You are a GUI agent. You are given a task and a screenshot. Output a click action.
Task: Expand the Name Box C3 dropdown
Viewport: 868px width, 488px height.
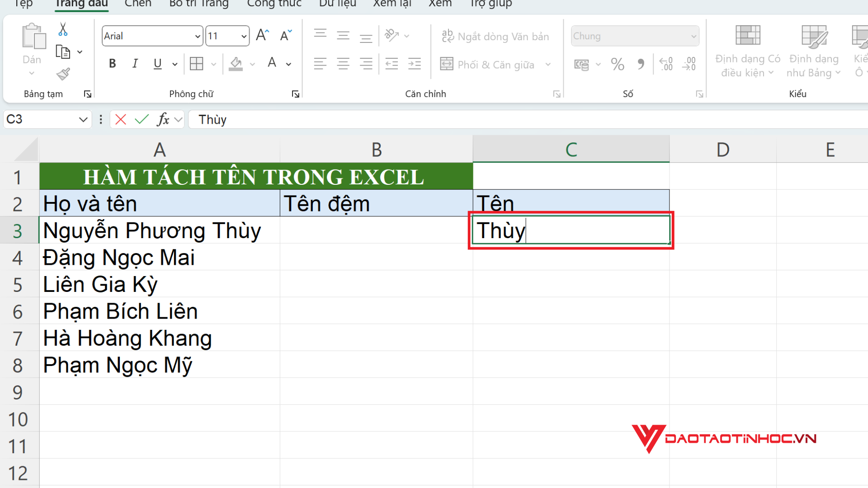pyautogui.click(x=83, y=119)
